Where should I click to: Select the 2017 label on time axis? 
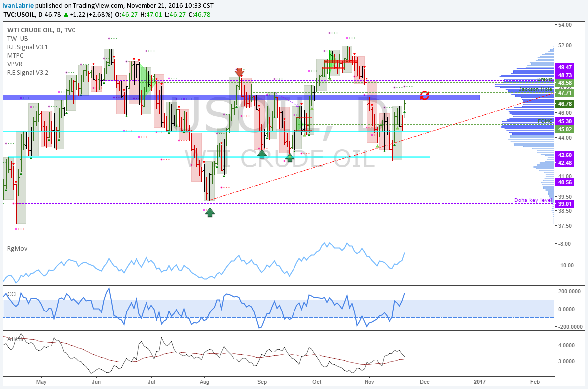point(480,382)
